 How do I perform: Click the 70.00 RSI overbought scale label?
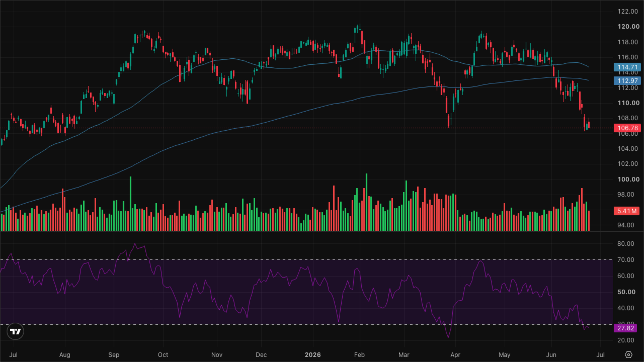tap(626, 260)
